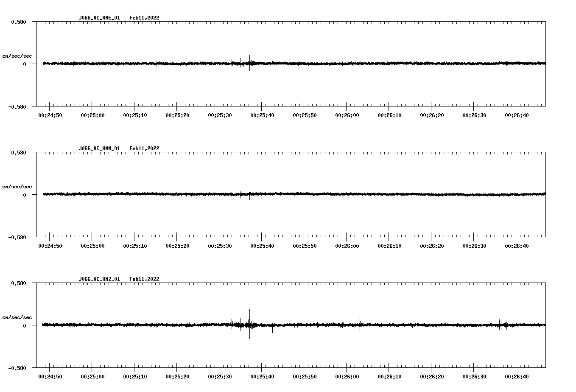Click the cm/sec/sec unit label of the HNZ plot
This screenshot has height=392, width=576.
pyautogui.click(x=17, y=317)
